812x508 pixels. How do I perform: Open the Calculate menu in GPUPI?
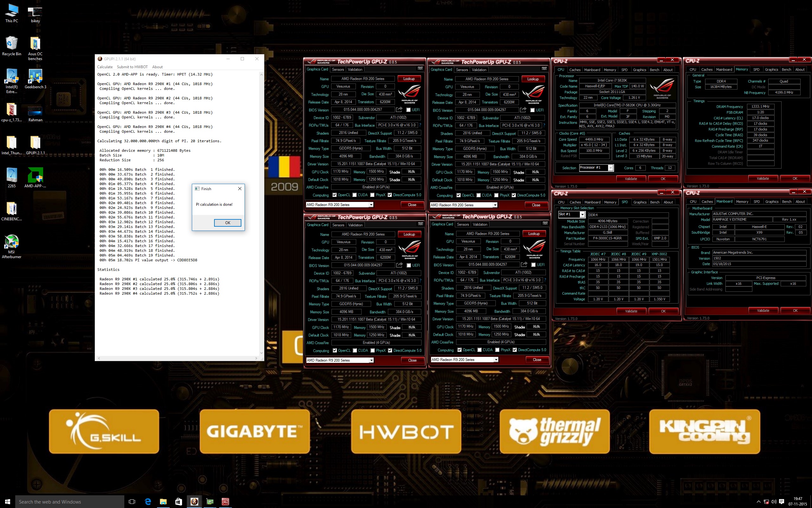coord(105,67)
